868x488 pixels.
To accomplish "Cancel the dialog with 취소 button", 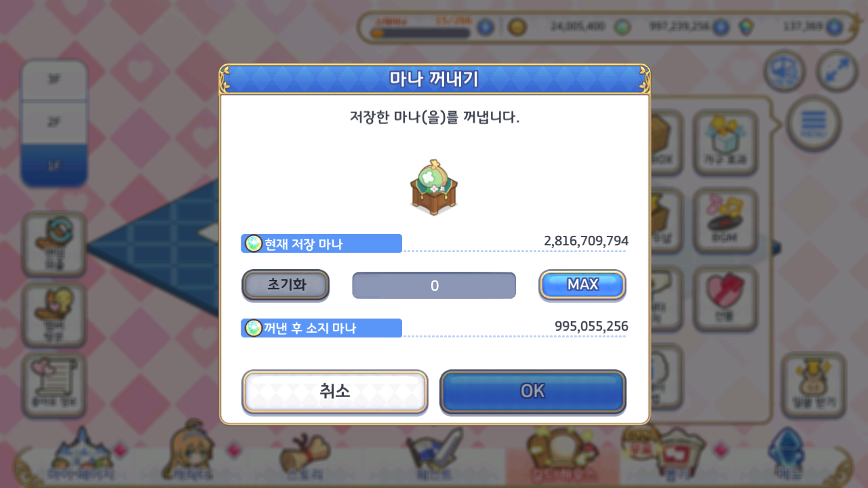I will [x=335, y=391].
